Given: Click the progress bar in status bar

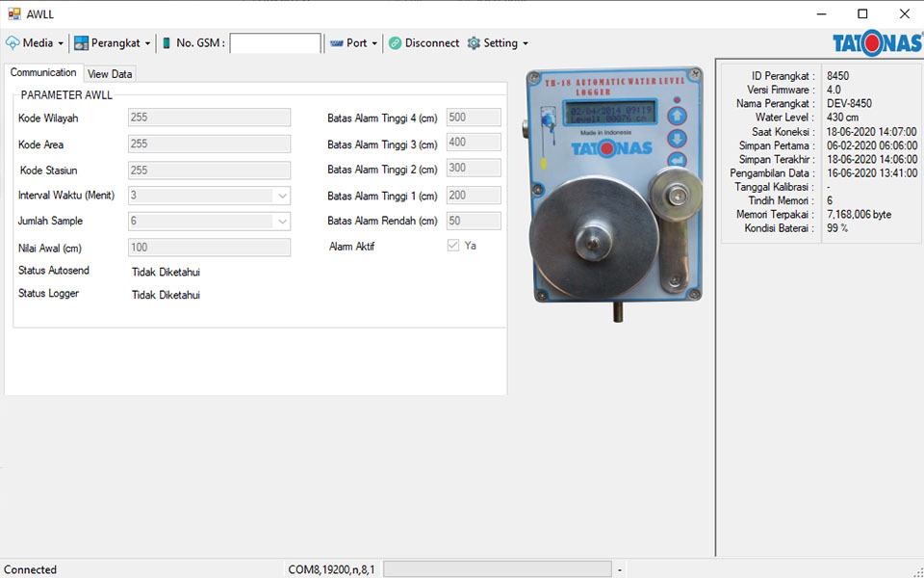Looking at the screenshot, I should pyautogui.click(x=497, y=569).
